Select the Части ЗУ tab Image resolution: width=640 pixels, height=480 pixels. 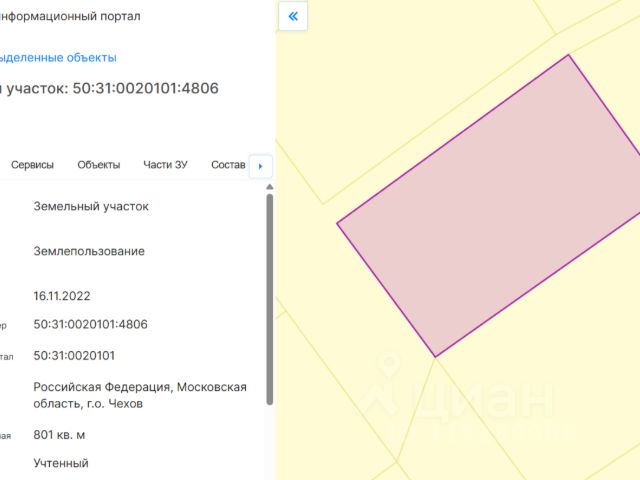tap(165, 165)
